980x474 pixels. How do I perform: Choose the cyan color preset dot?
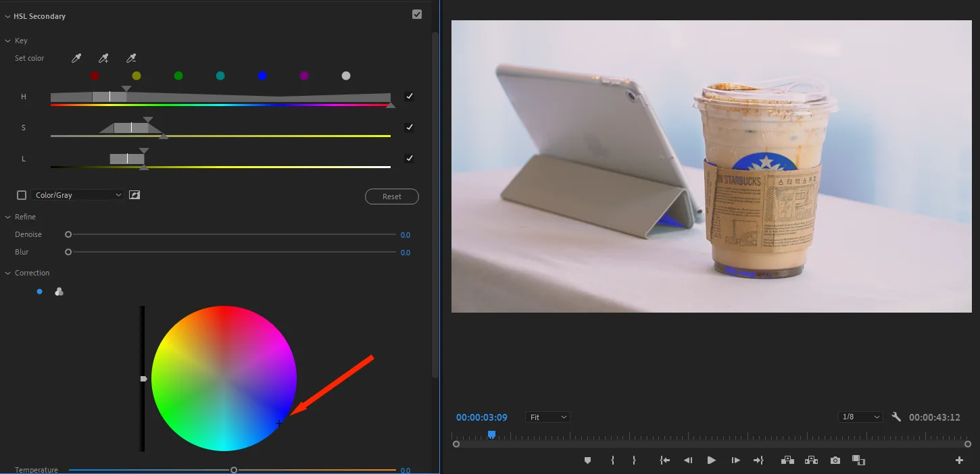click(220, 76)
